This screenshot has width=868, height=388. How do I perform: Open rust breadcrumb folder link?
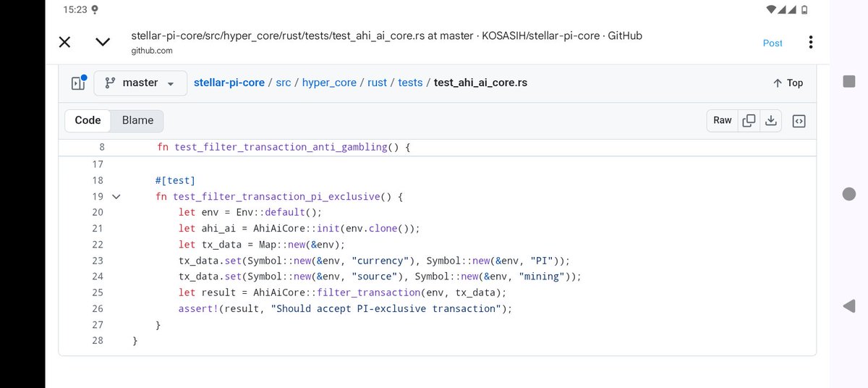coord(377,83)
